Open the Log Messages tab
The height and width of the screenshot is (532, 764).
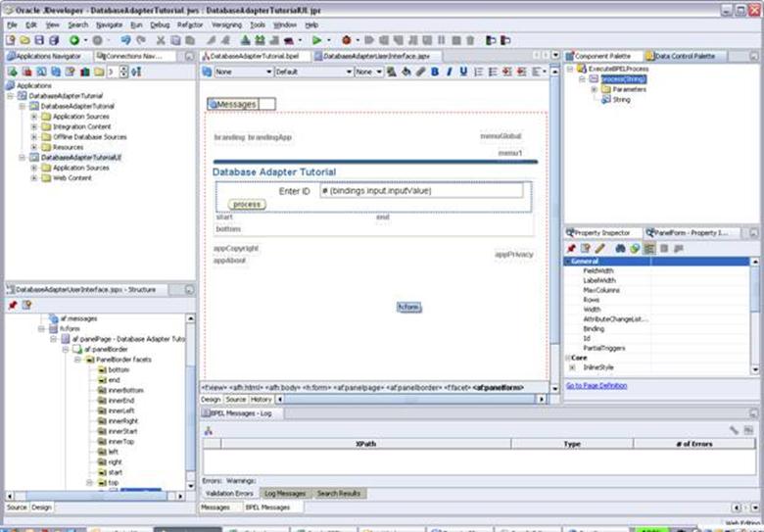(x=285, y=494)
